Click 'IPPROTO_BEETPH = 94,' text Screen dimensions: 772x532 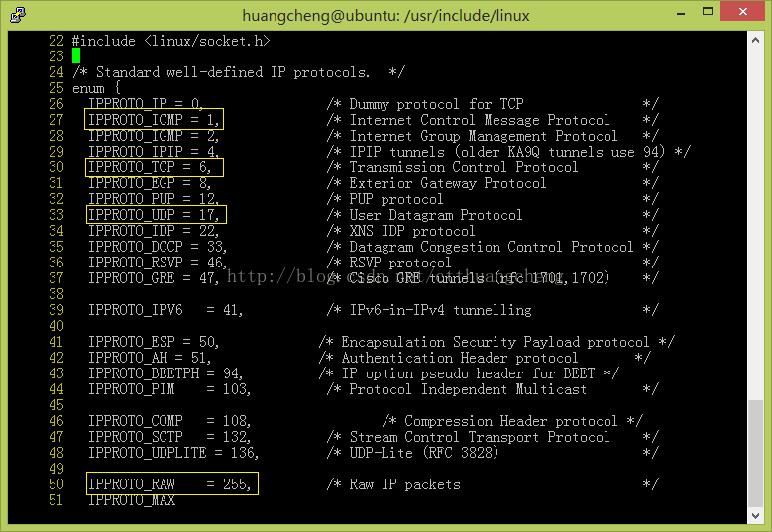pos(165,373)
